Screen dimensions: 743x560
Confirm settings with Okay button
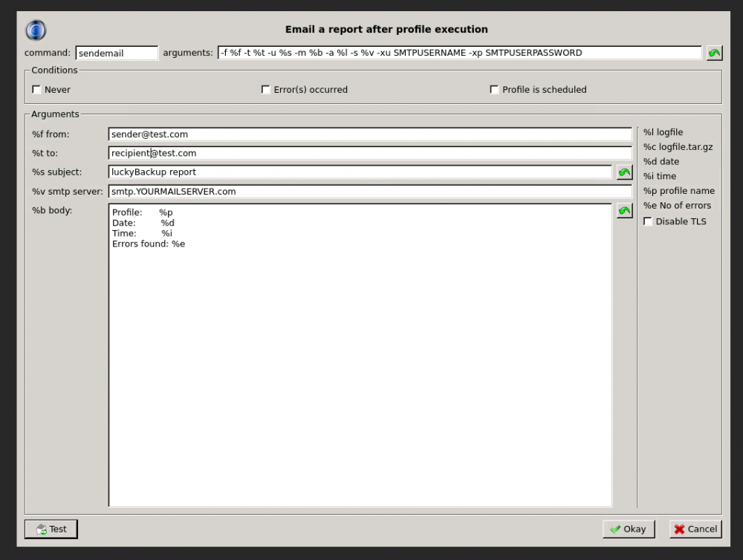(x=629, y=529)
